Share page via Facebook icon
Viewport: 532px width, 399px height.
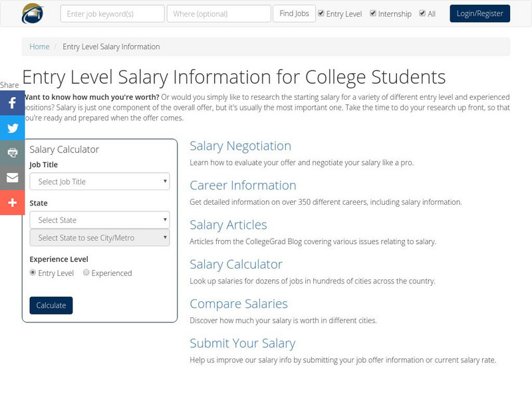click(x=12, y=103)
